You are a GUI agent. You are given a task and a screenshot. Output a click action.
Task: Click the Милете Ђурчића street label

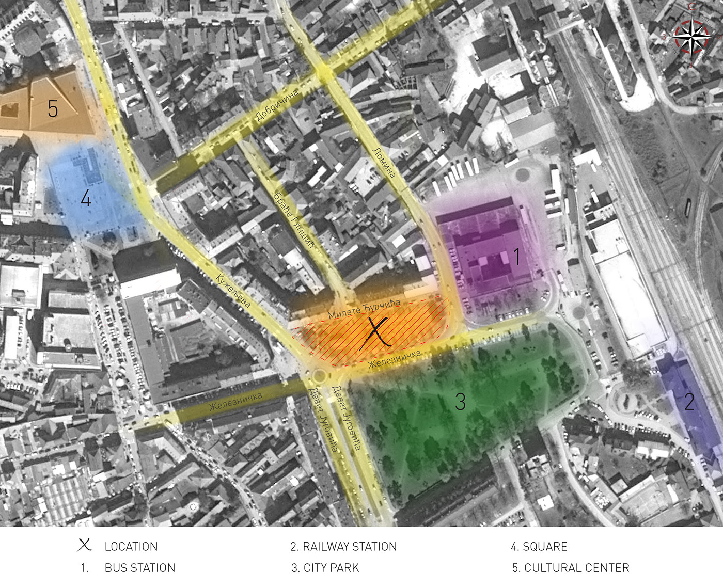(364, 309)
